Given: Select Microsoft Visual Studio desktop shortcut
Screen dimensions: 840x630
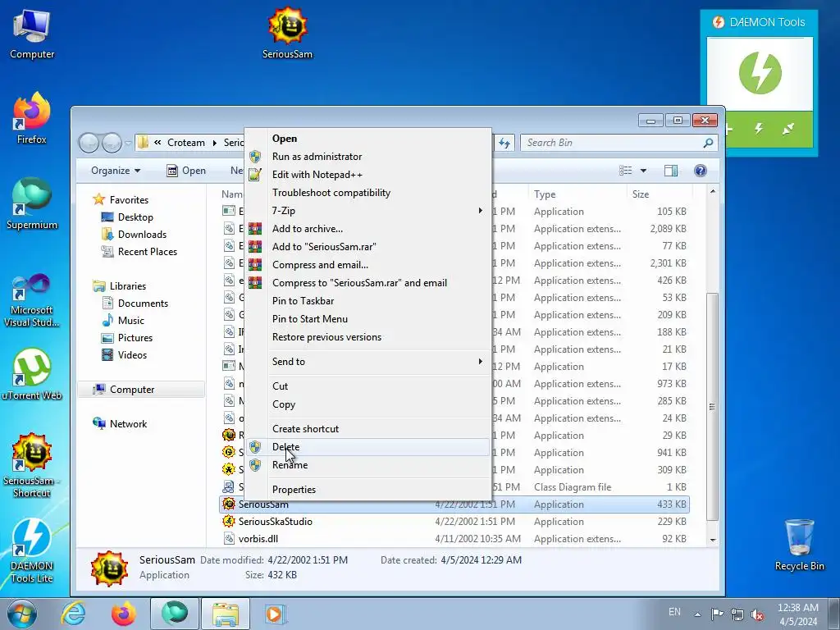Looking at the screenshot, I should click(32, 300).
